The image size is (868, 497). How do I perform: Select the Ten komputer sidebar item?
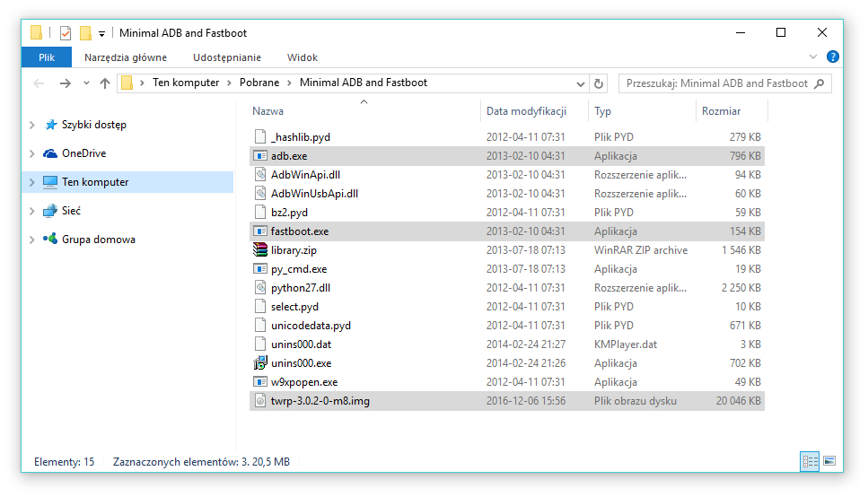127,181
